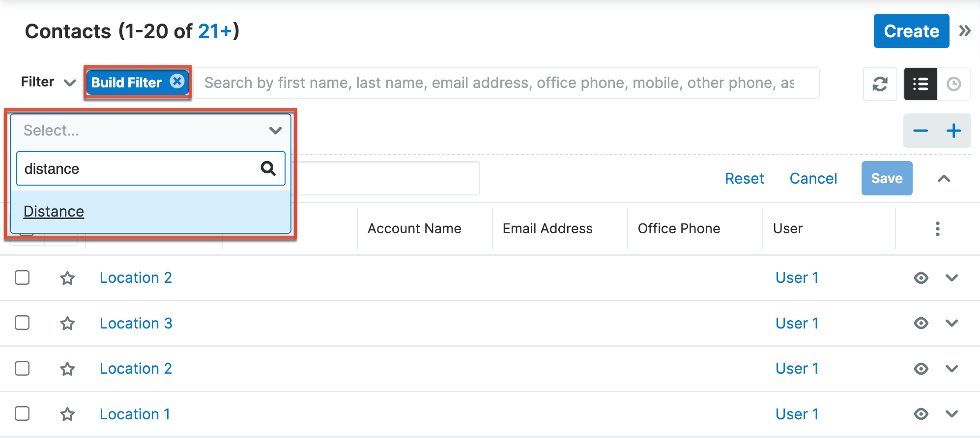Click the plus icon to add filter row
980x438 pixels.
pos(953,131)
